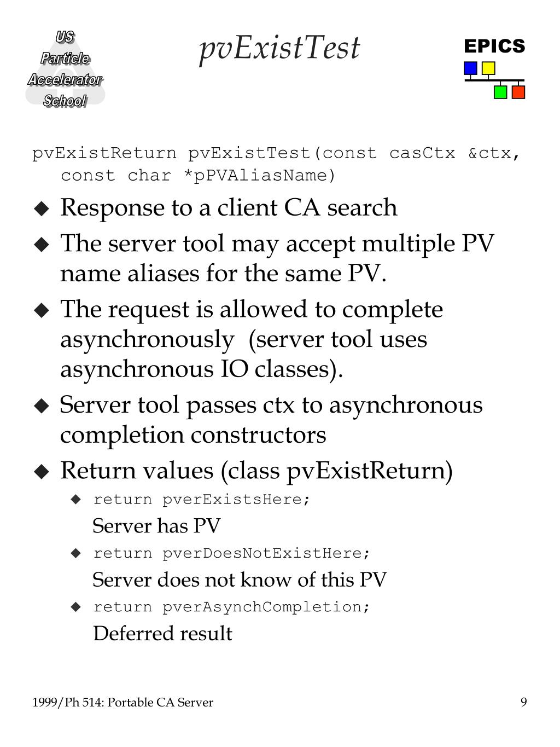Click the footer text Portable CA Server
560x747 pixels.
click(x=160, y=702)
